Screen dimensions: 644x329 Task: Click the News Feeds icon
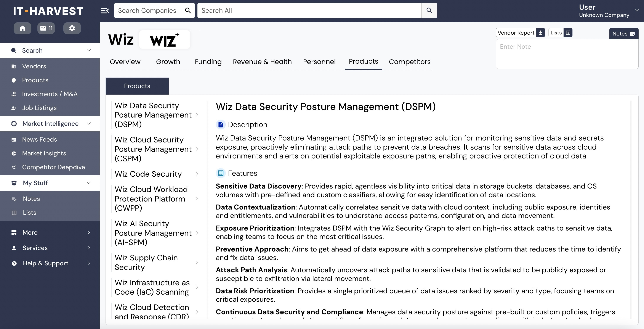(14, 140)
